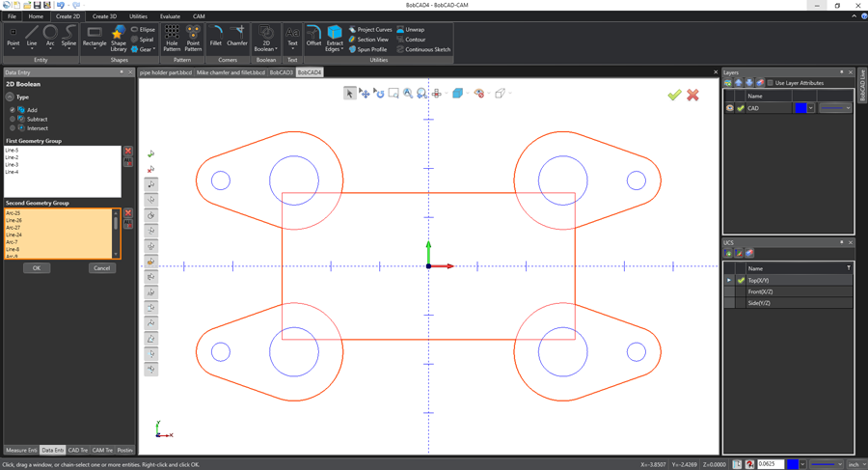Switch to the Create 3D ribbon tab
Viewport: 868px width, 470px height.
(104, 16)
